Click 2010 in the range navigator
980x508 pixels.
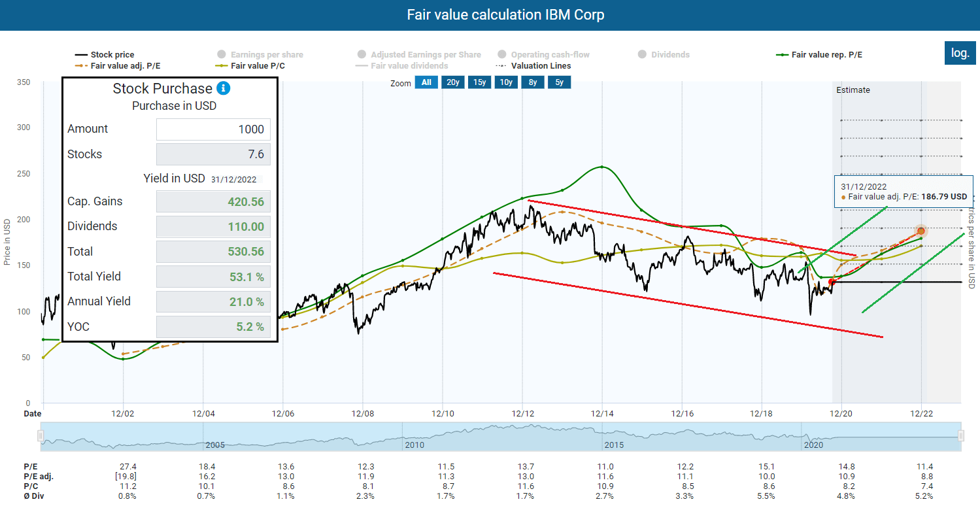(x=414, y=445)
